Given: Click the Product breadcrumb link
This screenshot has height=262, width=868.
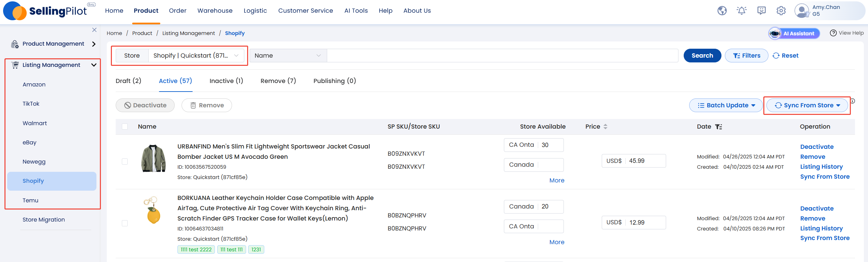Looking at the screenshot, I should click(142, 33).
